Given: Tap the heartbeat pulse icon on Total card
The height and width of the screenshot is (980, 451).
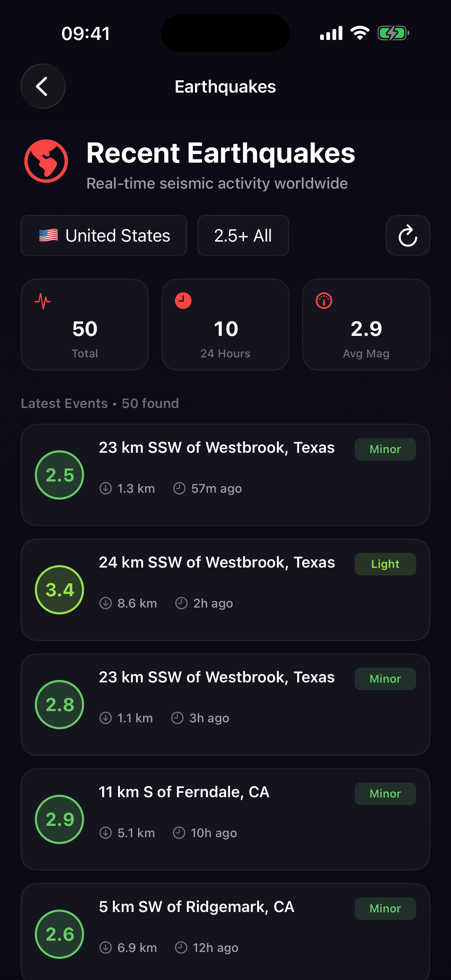Looking at the screenshot, I should click(43, 301).
